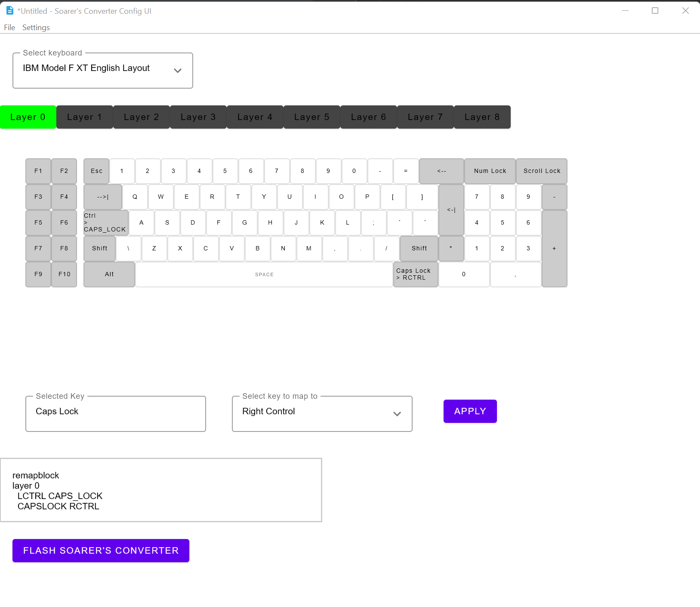Select the Layer 4 tab
This screenshot has width=700, height=607.
coord(255,117)
